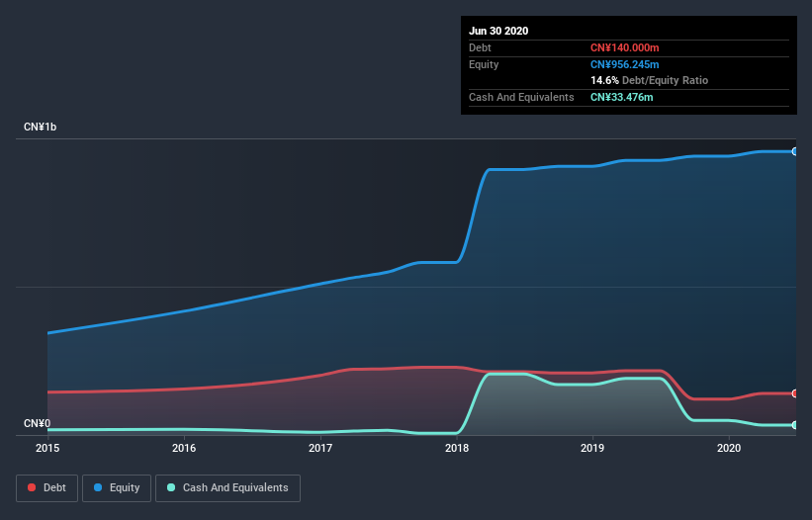Click the 14.6% Debt/Equity Ratio text

[650, 80]
